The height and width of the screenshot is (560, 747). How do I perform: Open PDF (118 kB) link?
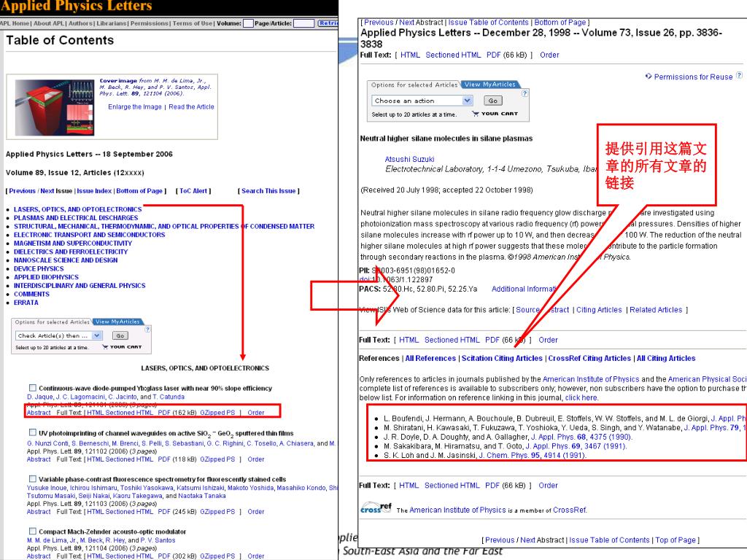[177, 459]
